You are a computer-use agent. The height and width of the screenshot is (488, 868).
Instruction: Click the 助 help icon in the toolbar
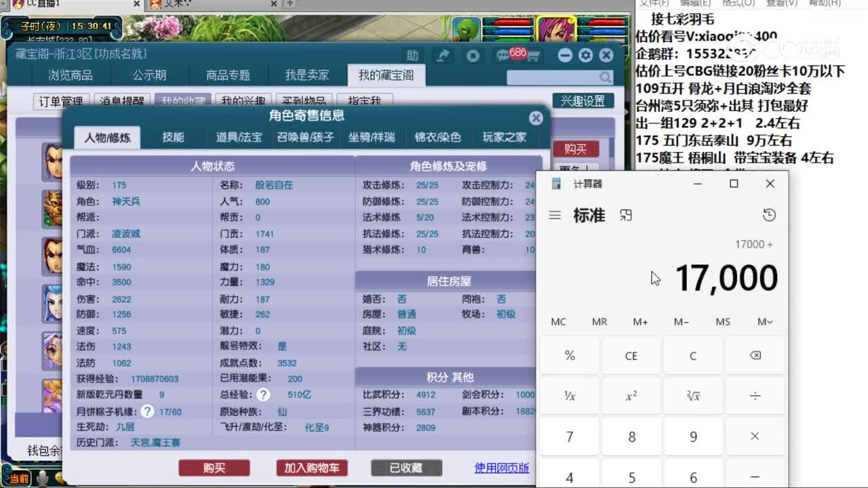413,56
